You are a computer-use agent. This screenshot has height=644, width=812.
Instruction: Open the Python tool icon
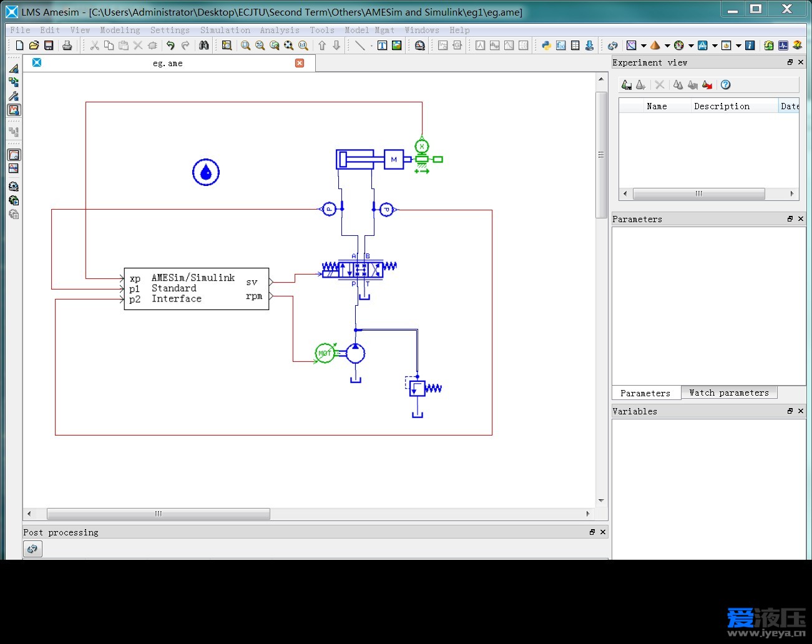pos(546,46)
